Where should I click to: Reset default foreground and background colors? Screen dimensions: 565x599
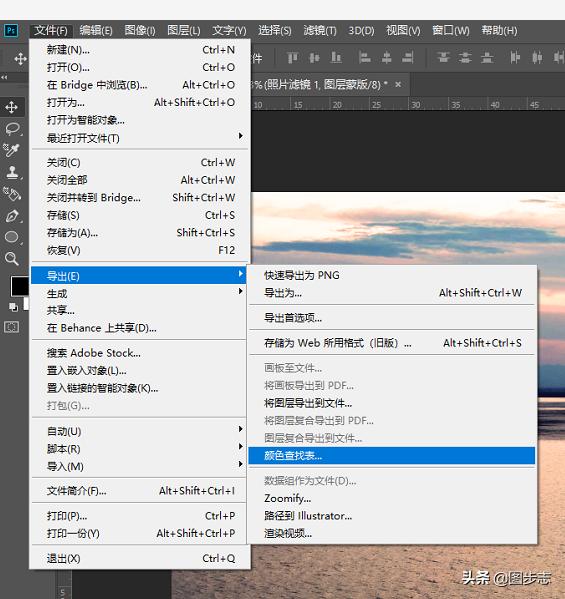coord(13,307)
